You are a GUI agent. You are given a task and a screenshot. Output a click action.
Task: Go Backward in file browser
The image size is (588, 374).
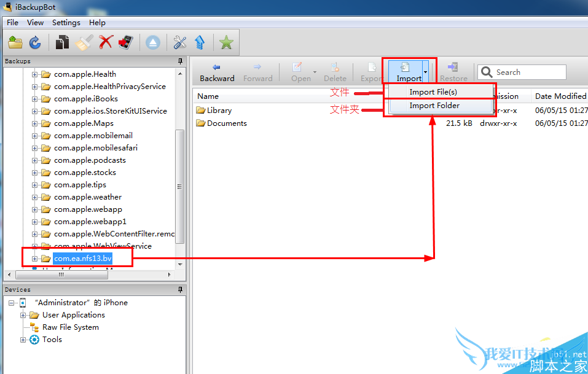(x=217, y=72)
